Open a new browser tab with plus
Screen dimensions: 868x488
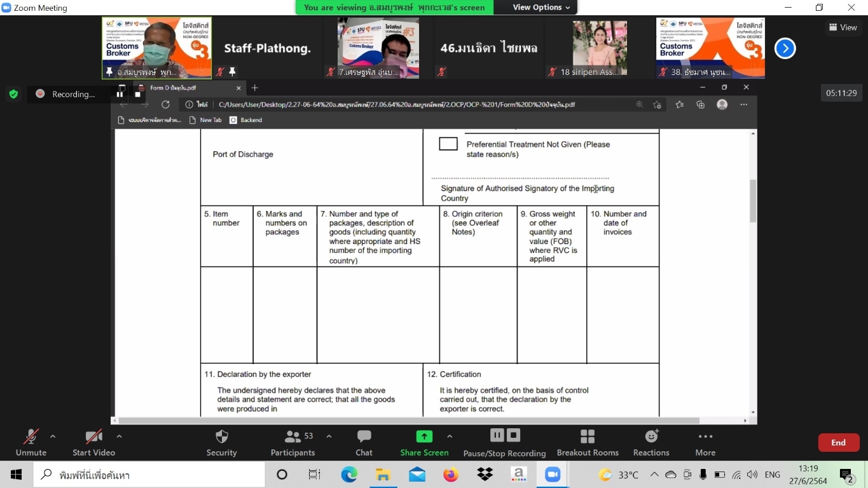click(254, 88)
